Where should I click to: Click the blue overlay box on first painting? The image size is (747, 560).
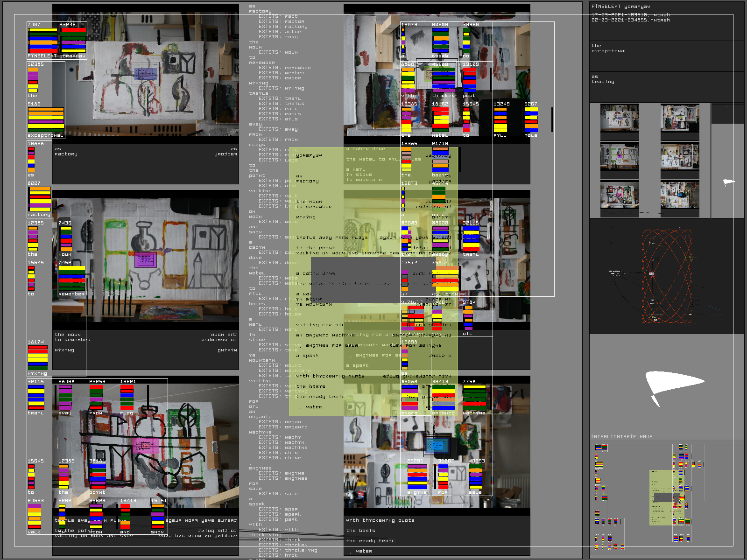pyautogui.click(x=146, y=74)
